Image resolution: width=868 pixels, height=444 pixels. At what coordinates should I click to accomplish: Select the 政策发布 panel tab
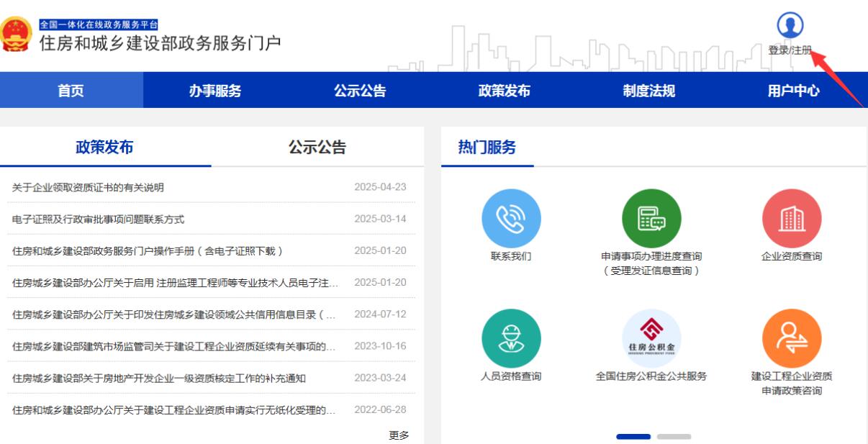point(104,148)
